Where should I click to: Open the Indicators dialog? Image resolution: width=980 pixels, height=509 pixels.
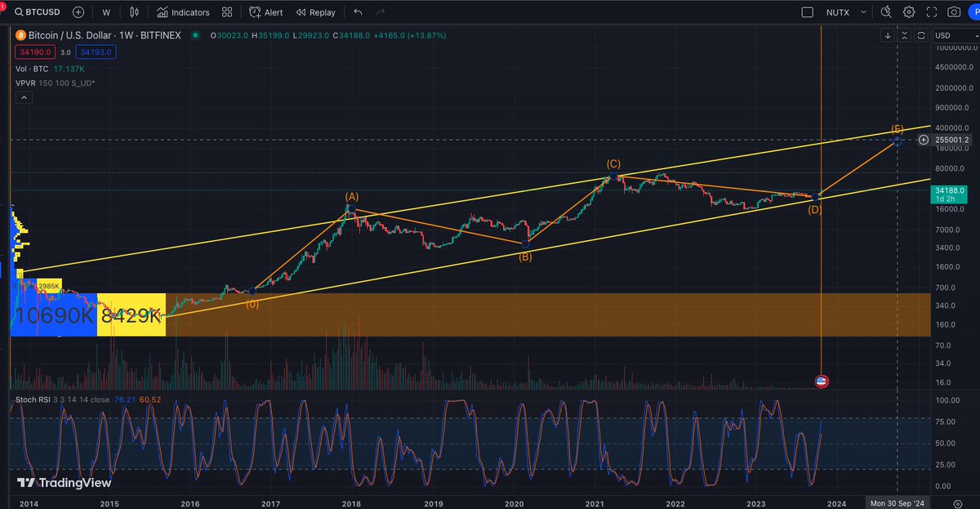[x=184, y=12]
